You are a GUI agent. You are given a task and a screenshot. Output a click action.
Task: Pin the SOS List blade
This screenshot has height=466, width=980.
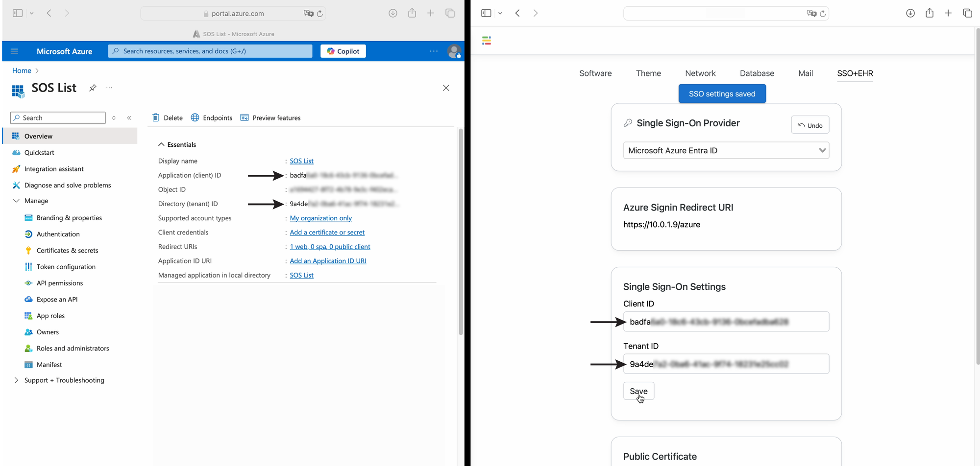tap(93, 88)
